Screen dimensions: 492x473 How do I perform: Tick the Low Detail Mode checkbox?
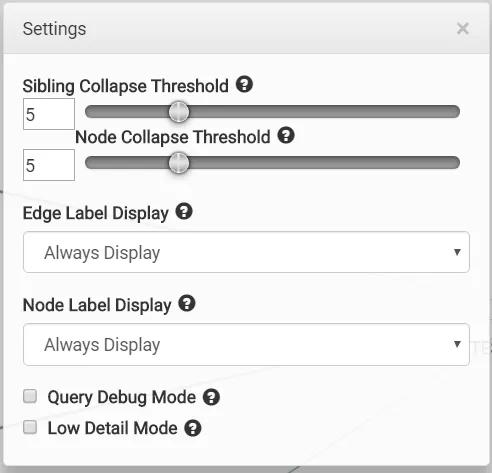30,427
